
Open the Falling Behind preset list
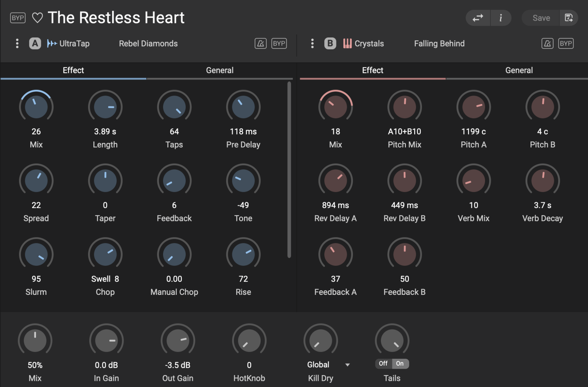pos(439,44)
